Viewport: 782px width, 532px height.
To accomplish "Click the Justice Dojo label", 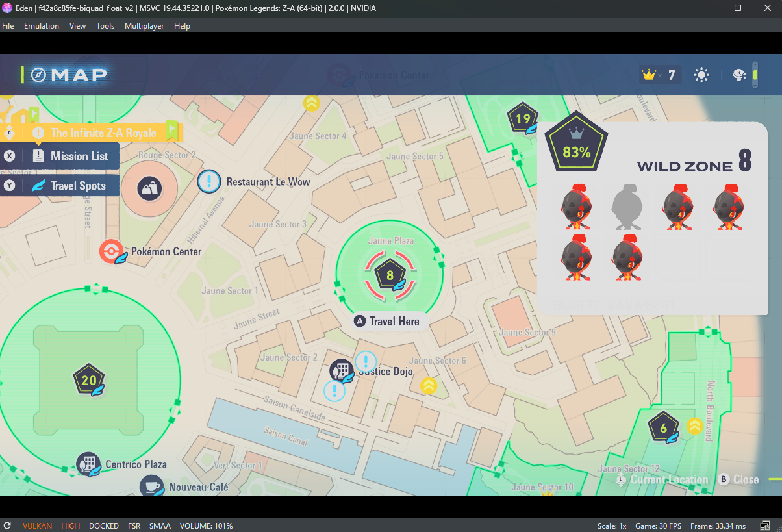I will pos(386,371).
